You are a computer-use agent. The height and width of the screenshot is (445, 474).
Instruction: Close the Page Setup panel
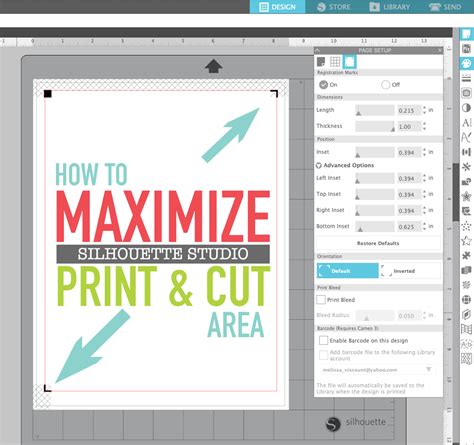(x=440, y=50)
